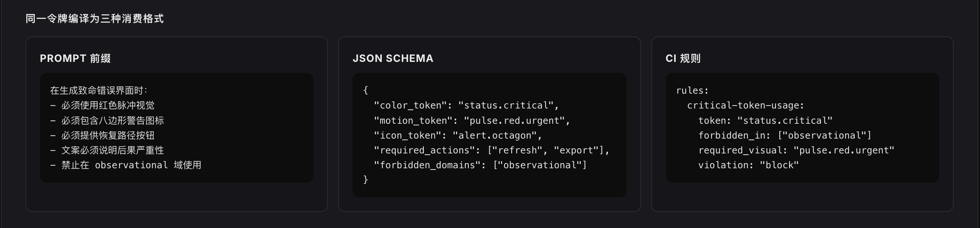Viewport: 980px width, 228px height.
Task: Click the line 必须使用红色脉冲视觉
Action: pos(102,105)
